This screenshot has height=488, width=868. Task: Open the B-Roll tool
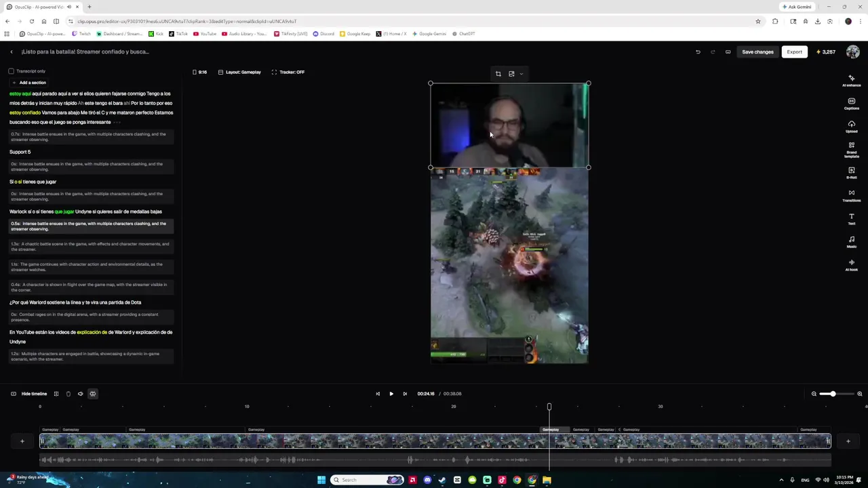pos(851,173)
